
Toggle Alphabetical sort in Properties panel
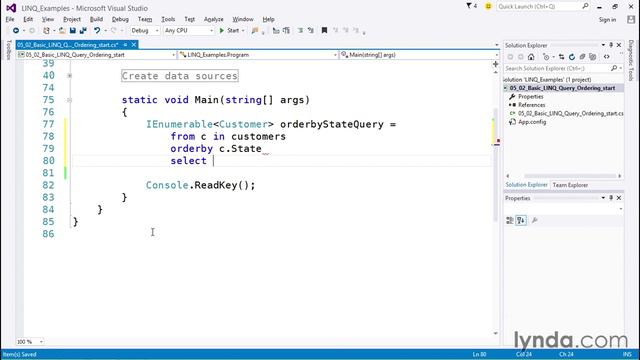click(x=521, y=220)
